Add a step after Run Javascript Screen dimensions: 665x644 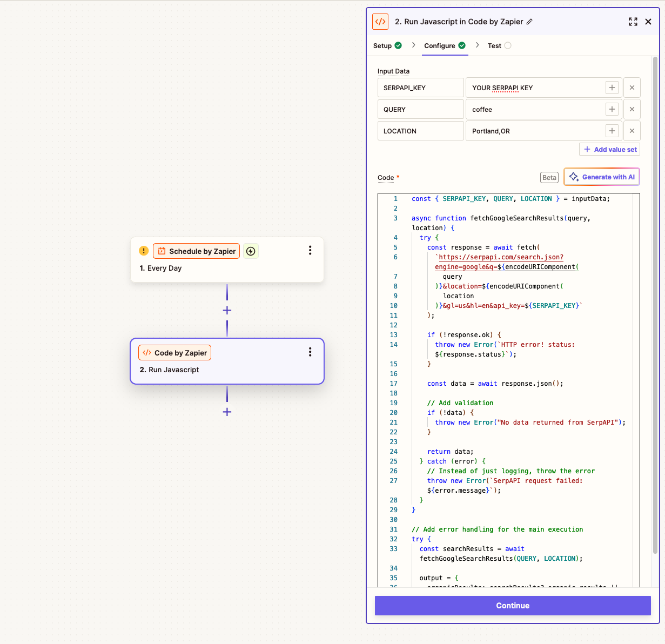point(227,412)
